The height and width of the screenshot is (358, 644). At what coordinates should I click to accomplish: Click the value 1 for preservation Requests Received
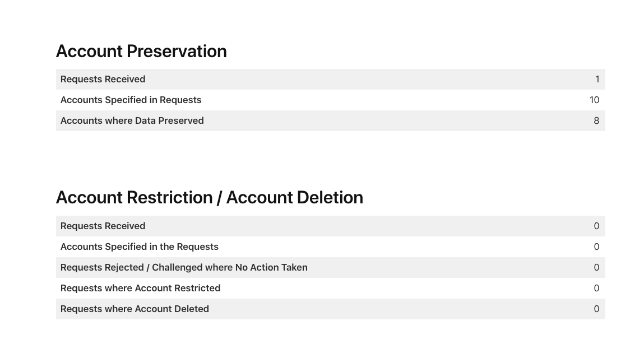[597, 79]
